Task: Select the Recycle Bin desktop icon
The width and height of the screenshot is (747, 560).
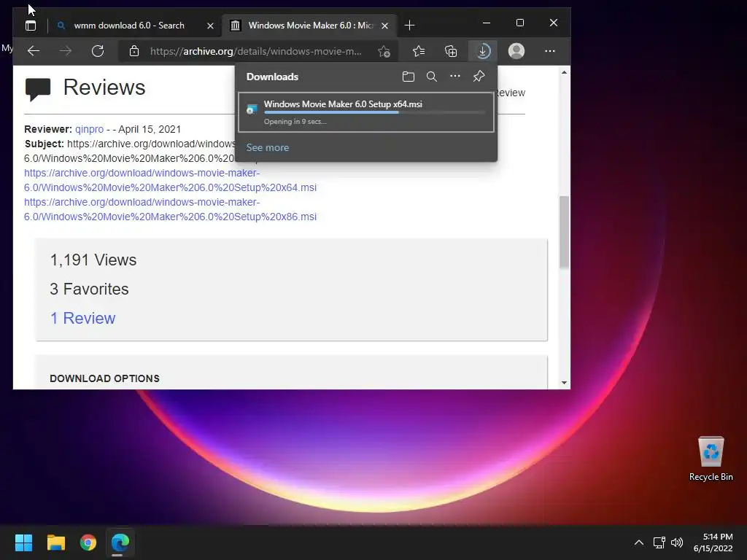Action: tap(711, 459)
